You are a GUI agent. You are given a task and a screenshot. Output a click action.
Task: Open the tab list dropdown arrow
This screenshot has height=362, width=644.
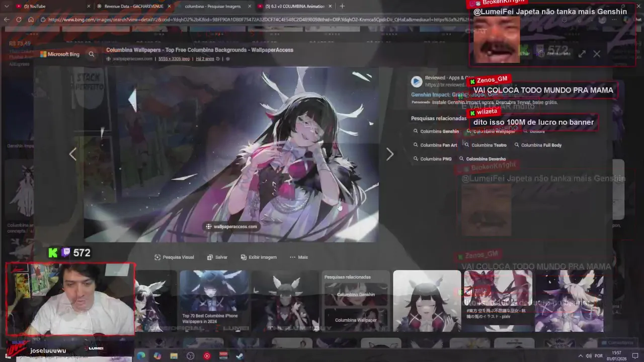pos(6,6)
